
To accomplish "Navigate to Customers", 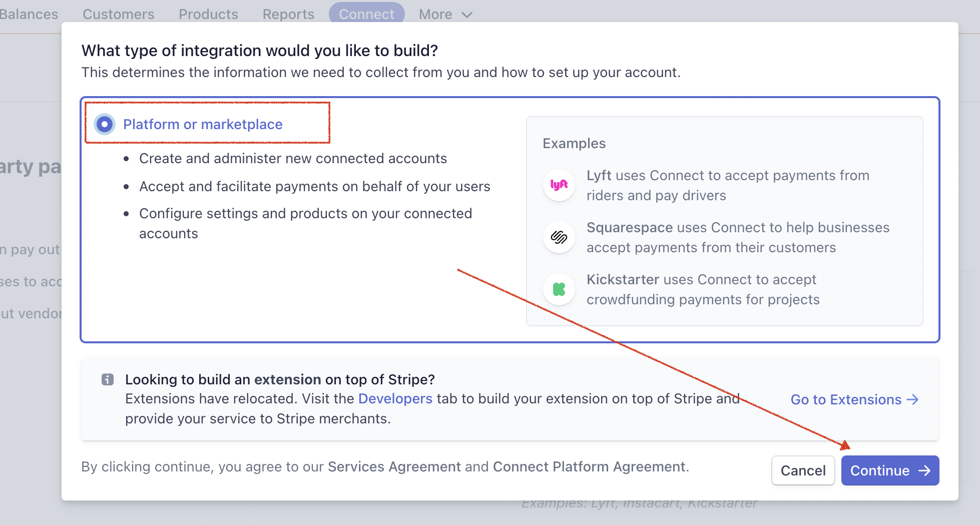I will point(118,14).
